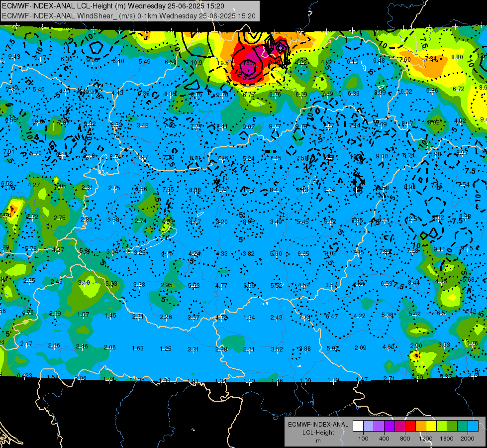
Task: Click the wind shear value '9.00'
Action: (382, 156)
